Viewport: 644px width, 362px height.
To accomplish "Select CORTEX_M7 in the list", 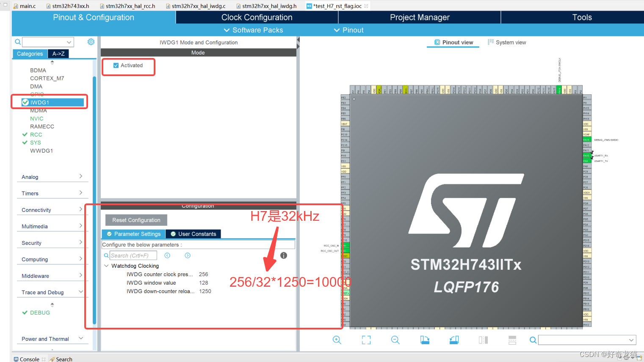I will (47, 78).
